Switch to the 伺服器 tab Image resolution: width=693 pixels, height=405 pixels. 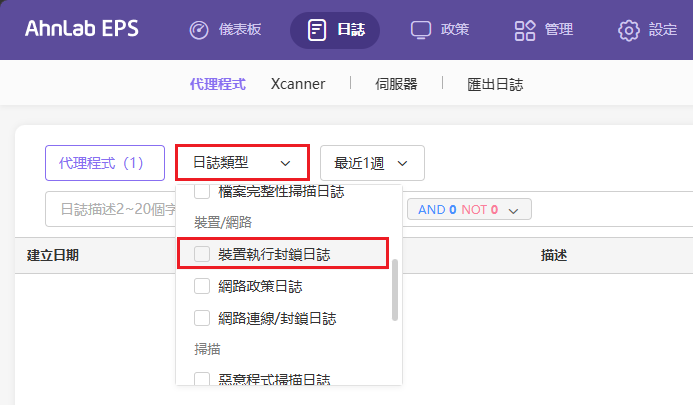(396, 84)
